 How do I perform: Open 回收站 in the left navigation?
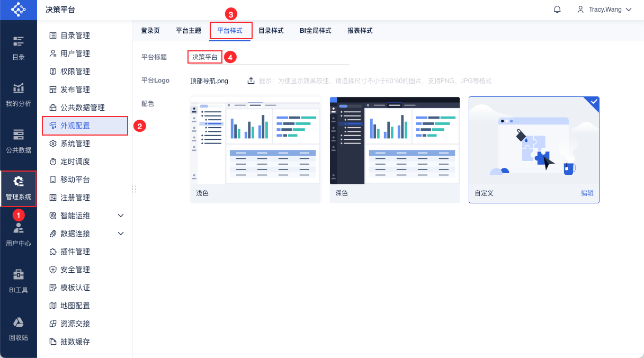tap(19, 328)
